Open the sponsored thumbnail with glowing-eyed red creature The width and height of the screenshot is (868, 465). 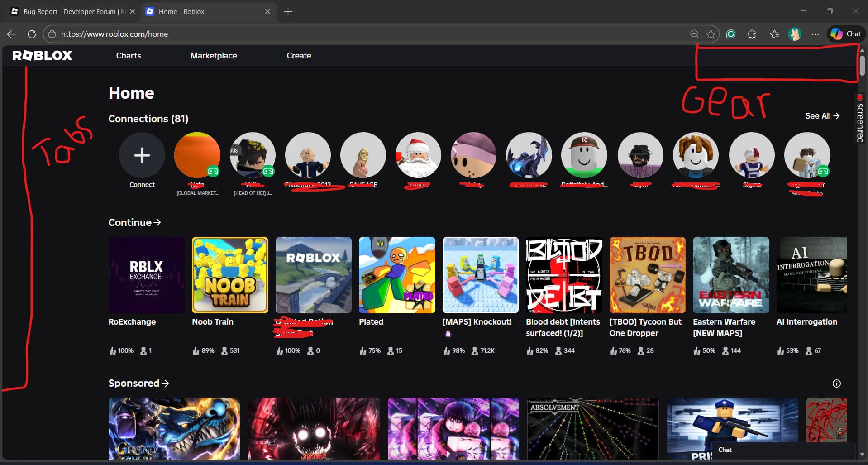pos(314,428)
